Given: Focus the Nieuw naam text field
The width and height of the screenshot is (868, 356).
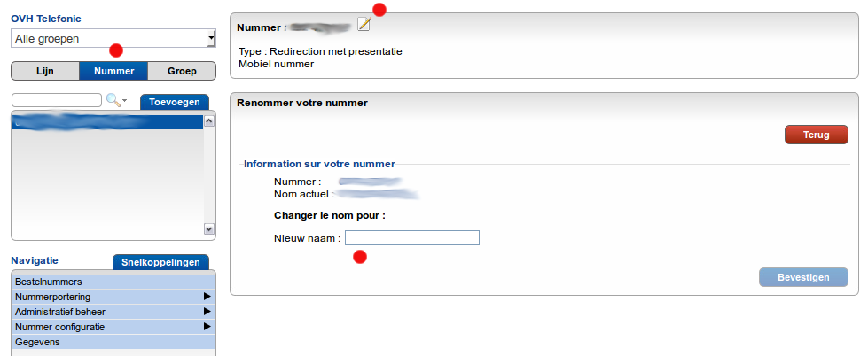Looking at the screenshot, I should (x=412, y=237).
